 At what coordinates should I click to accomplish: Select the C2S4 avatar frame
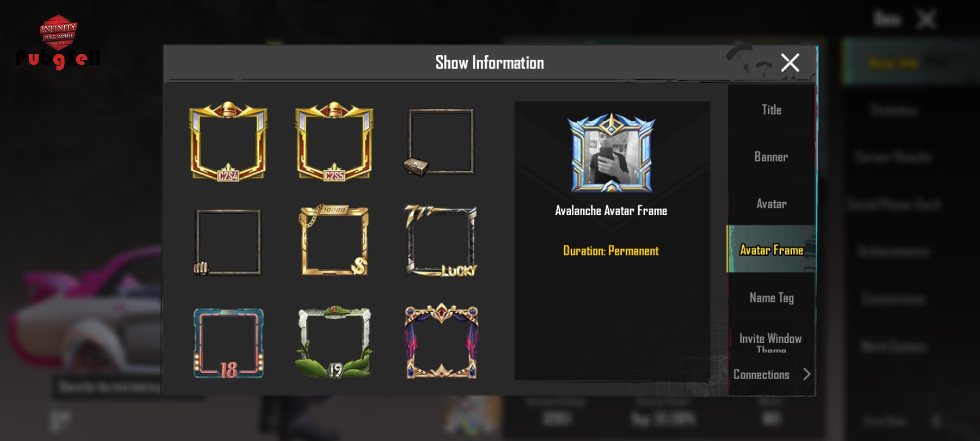click(228, 141)
